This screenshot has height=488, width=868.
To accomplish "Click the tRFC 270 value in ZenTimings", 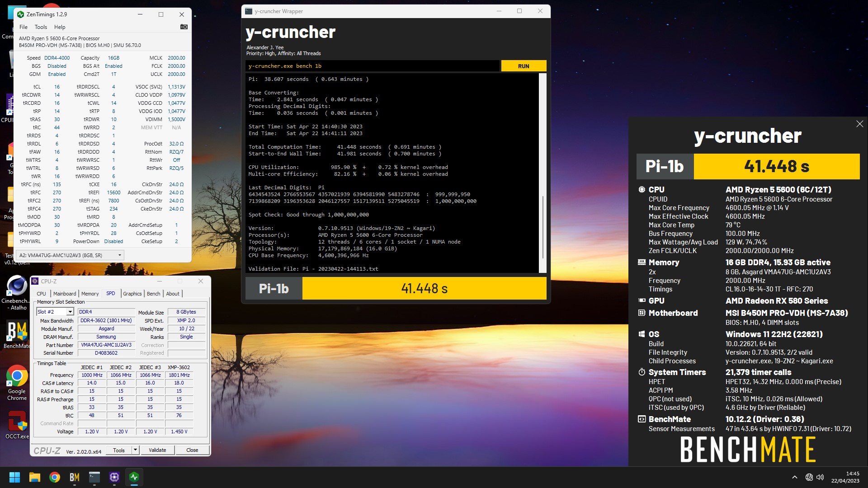I will [57, 192].
